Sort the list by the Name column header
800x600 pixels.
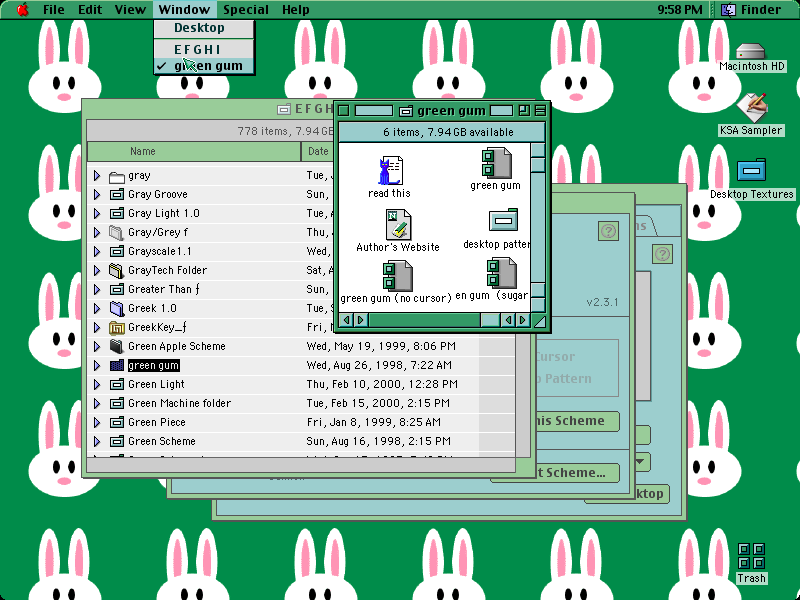point(194,152)
